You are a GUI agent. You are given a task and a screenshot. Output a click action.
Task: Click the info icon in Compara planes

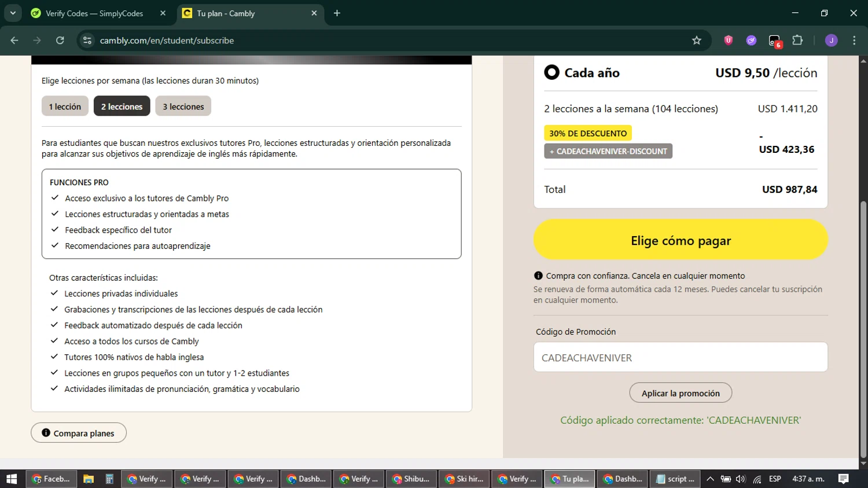point(46,433)
